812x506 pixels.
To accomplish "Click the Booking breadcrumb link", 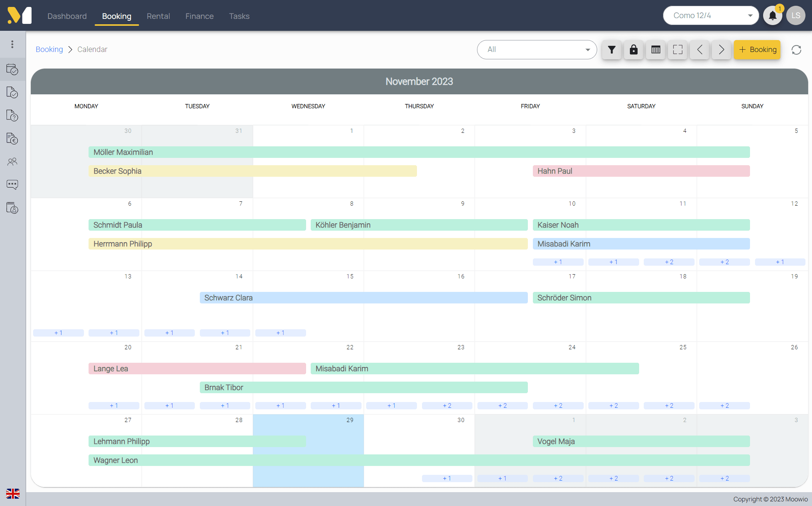I will pos(49,49).
